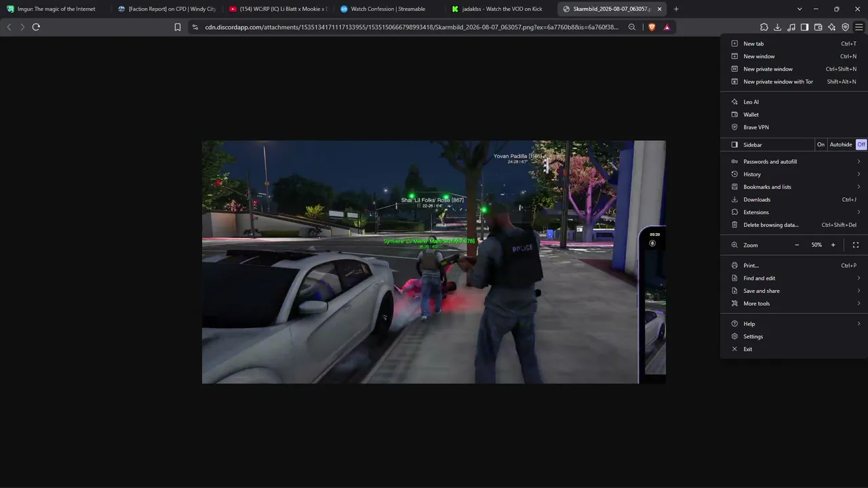Choose Print from the menu
Viewport: 868px width, 488px height.
point(794,266)
